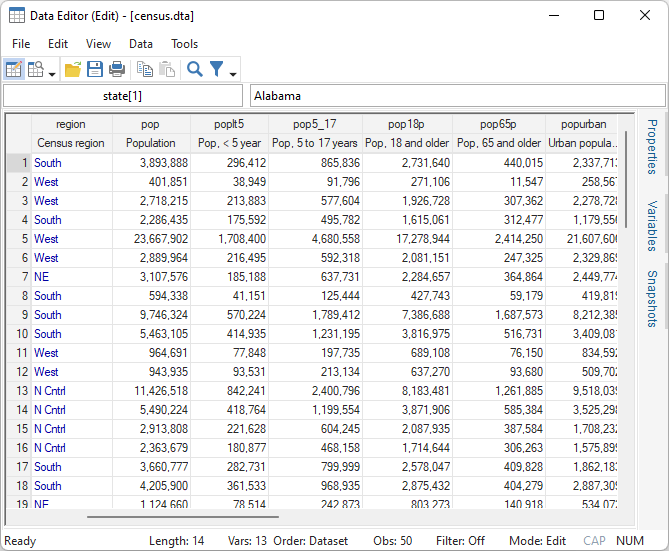This screenshot has width=669, height=551.
Task: Click the cell with value 8,183,481
Action: point(407,391)
